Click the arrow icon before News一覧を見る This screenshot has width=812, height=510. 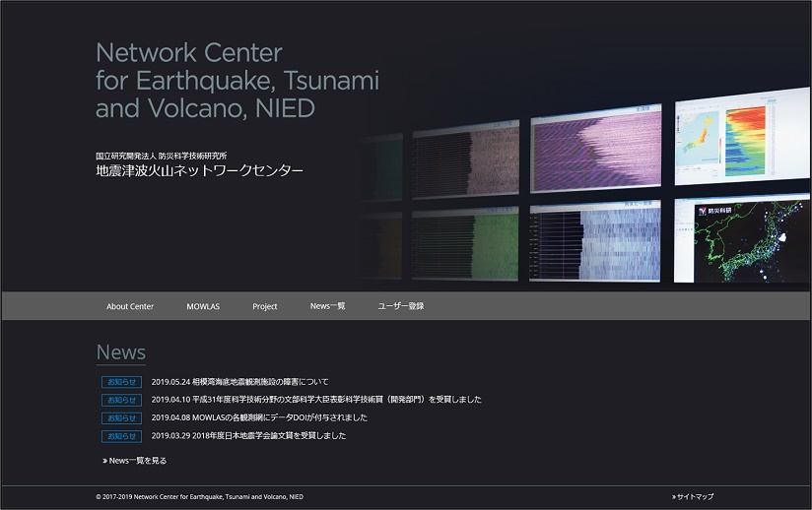click(105, 461)
